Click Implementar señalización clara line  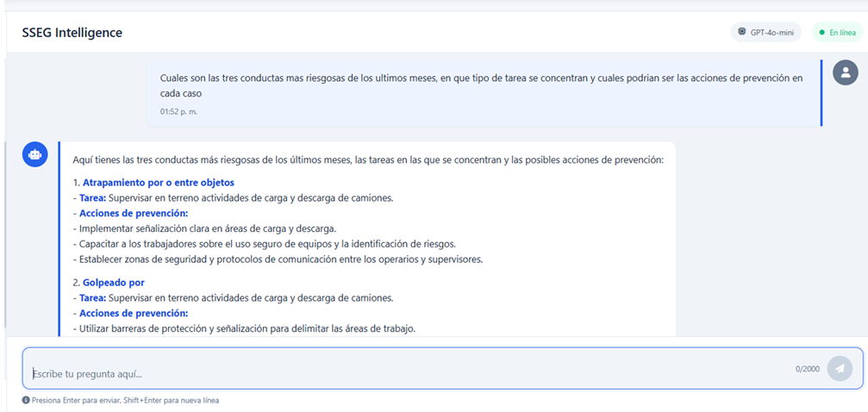point(205,228)
